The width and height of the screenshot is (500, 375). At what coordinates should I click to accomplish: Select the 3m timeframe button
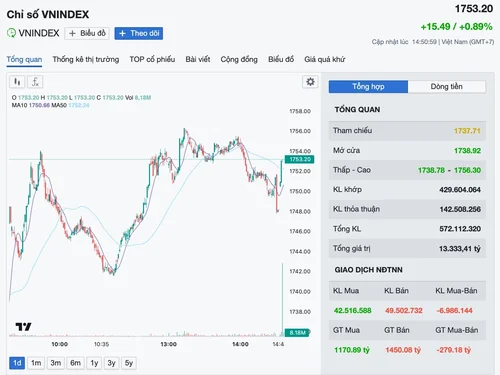click(x=56, y=363)
